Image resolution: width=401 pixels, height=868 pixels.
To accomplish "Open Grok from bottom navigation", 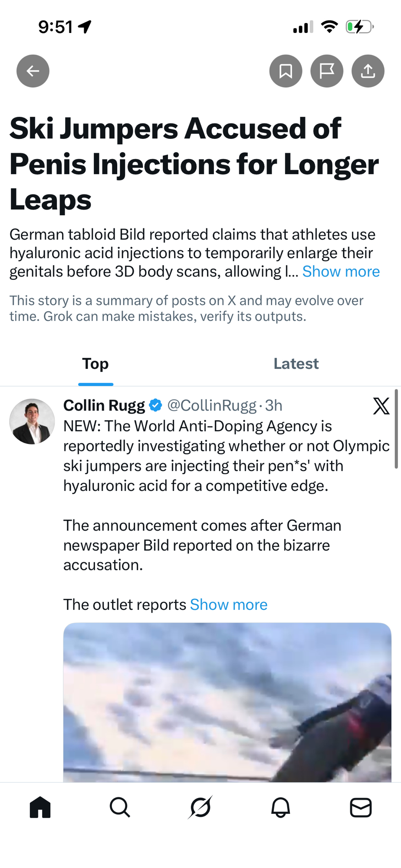I will point(200,807).
